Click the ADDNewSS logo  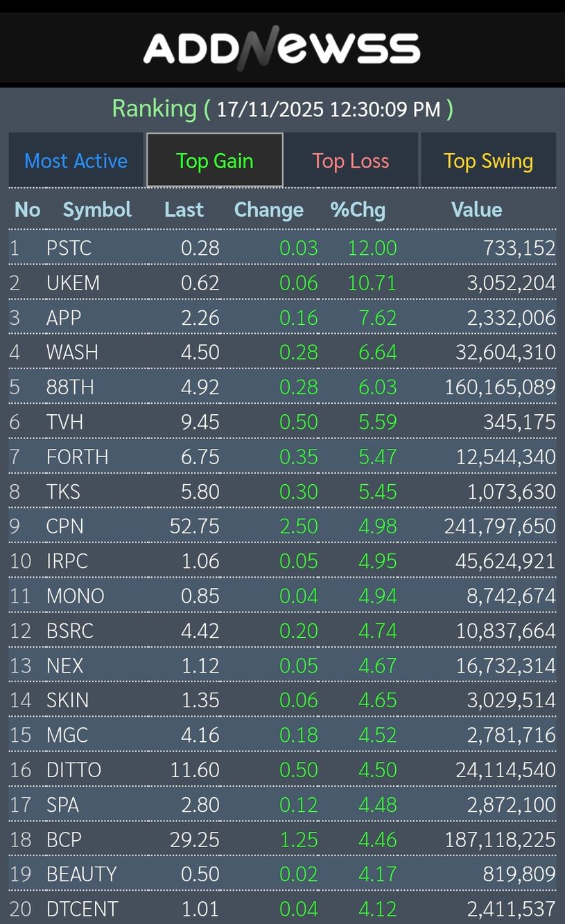[281, 48]
